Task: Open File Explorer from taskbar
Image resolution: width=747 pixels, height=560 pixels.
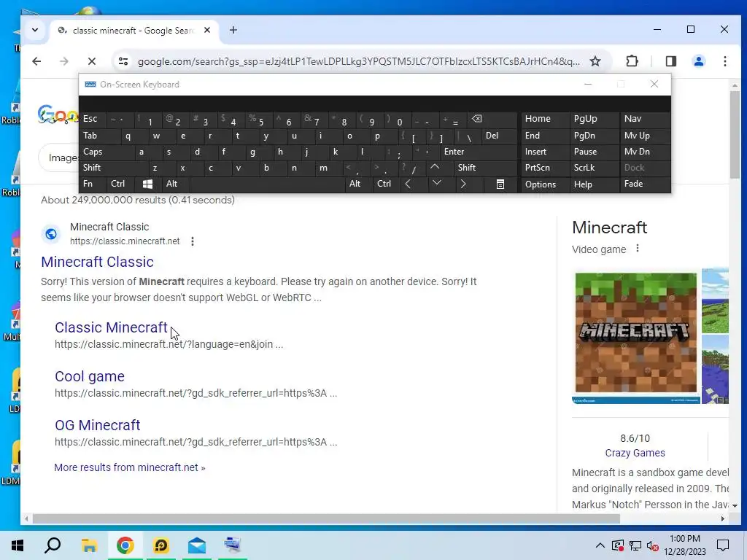Action: [x=89, y=545]
